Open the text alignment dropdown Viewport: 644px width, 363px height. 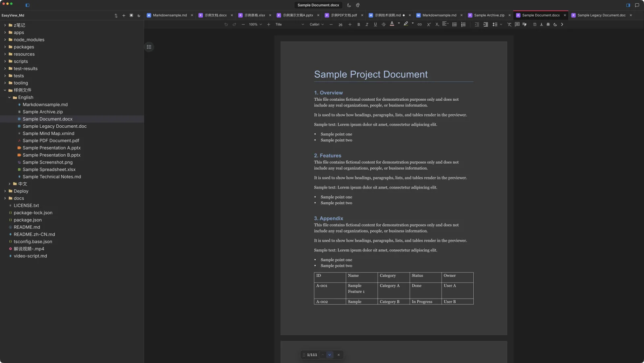(x=446, y=24)
